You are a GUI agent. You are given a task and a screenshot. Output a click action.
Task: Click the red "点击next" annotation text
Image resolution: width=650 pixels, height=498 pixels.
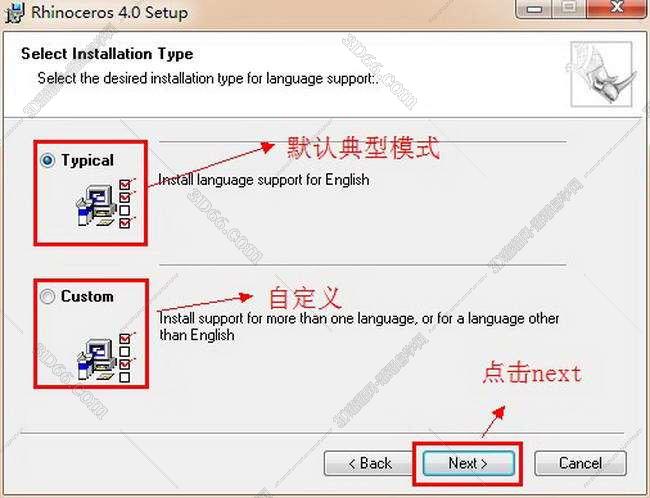coord(531,373)
